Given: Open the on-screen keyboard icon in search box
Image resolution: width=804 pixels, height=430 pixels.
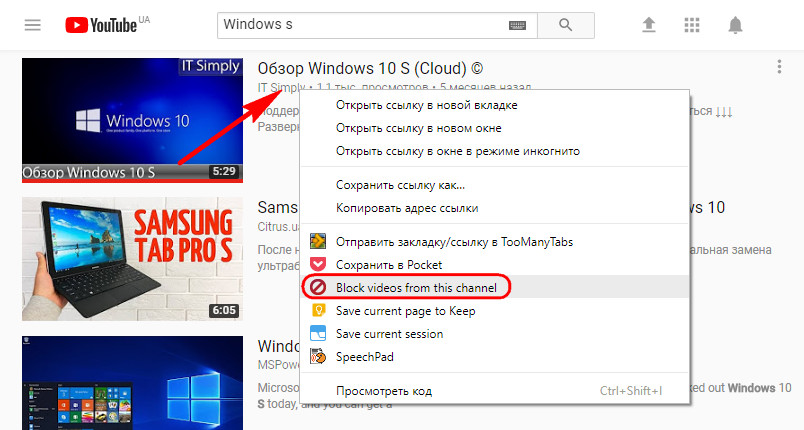Looking at the screenshot, I should pos(517,25).
